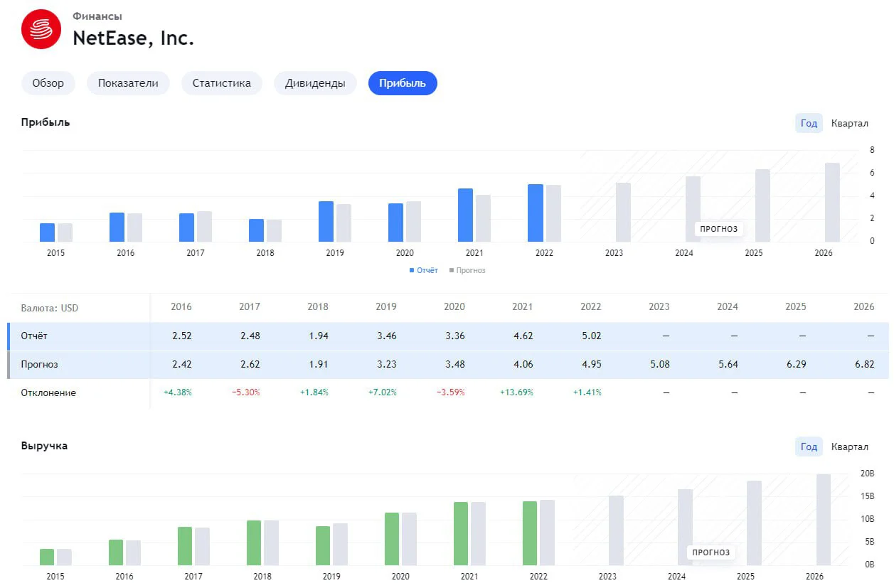
Task: Click the Отклонение row header
Action: (48, 392)
